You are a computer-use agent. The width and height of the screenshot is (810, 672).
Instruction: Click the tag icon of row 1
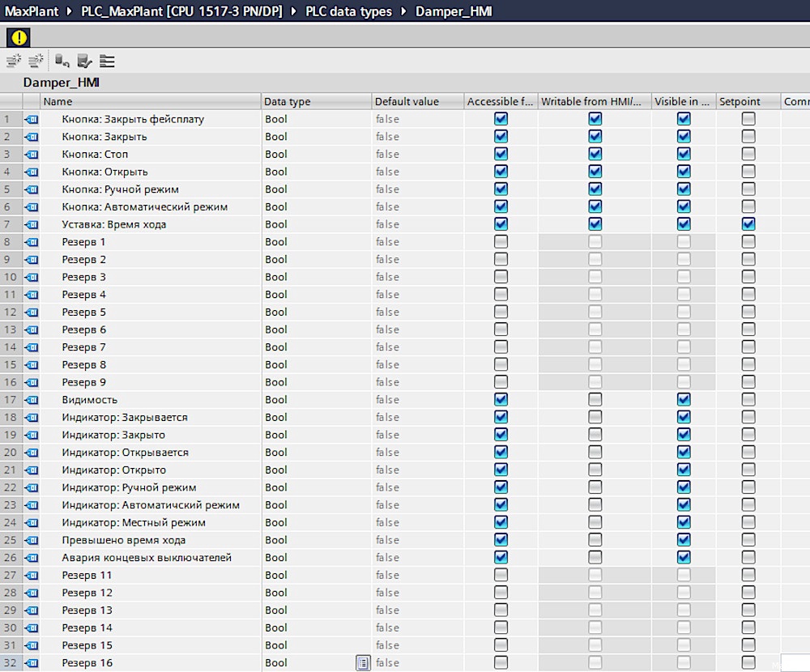(x=32, y=119)
